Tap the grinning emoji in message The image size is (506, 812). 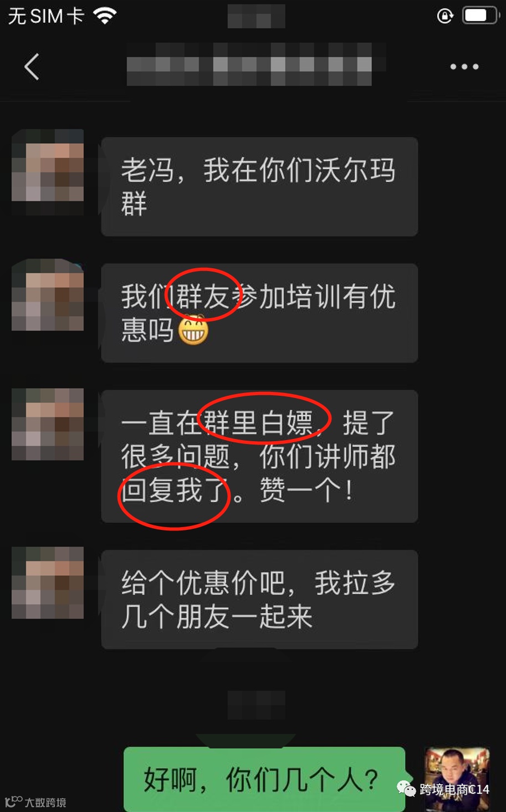pos(193,330)
